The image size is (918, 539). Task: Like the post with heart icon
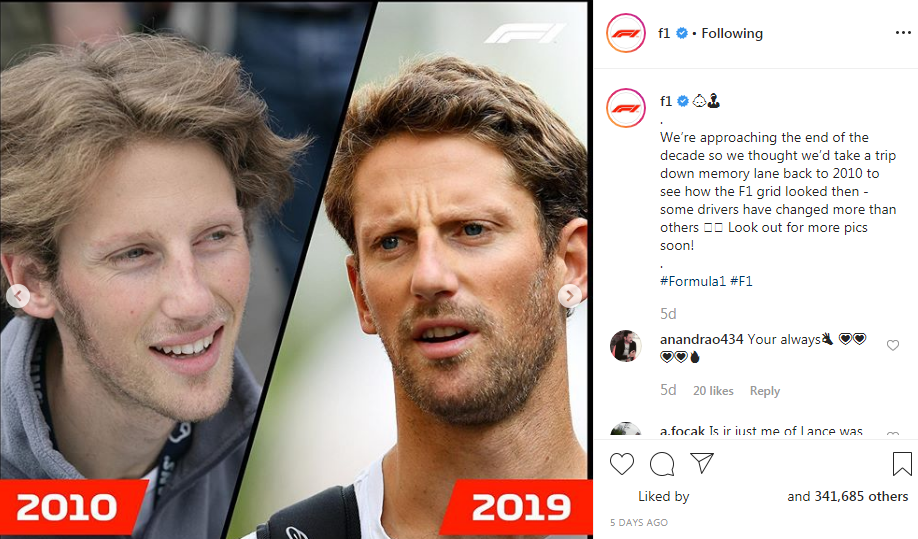622,464
